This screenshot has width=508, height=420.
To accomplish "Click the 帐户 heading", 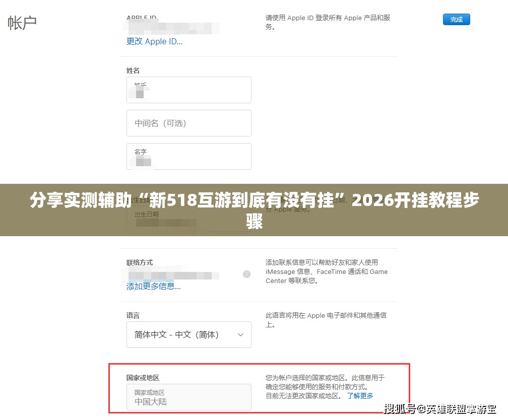I will pos(22,23).
